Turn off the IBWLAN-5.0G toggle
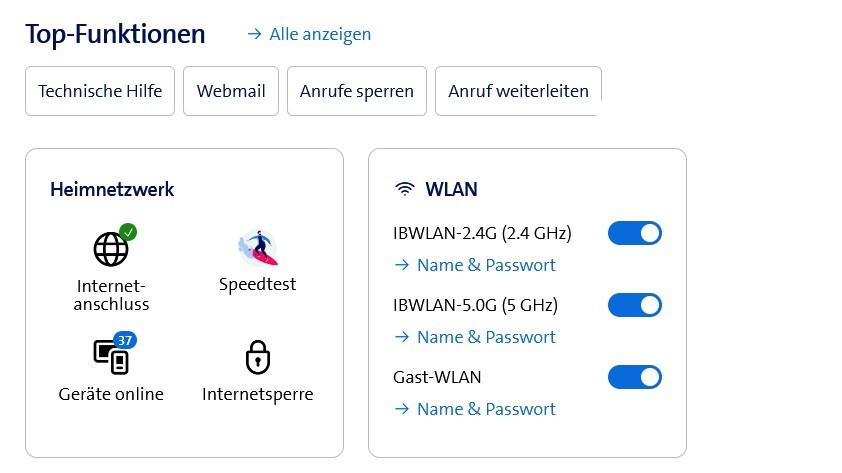This screenshot has width=842, height=473. click(x=635, y=305)
